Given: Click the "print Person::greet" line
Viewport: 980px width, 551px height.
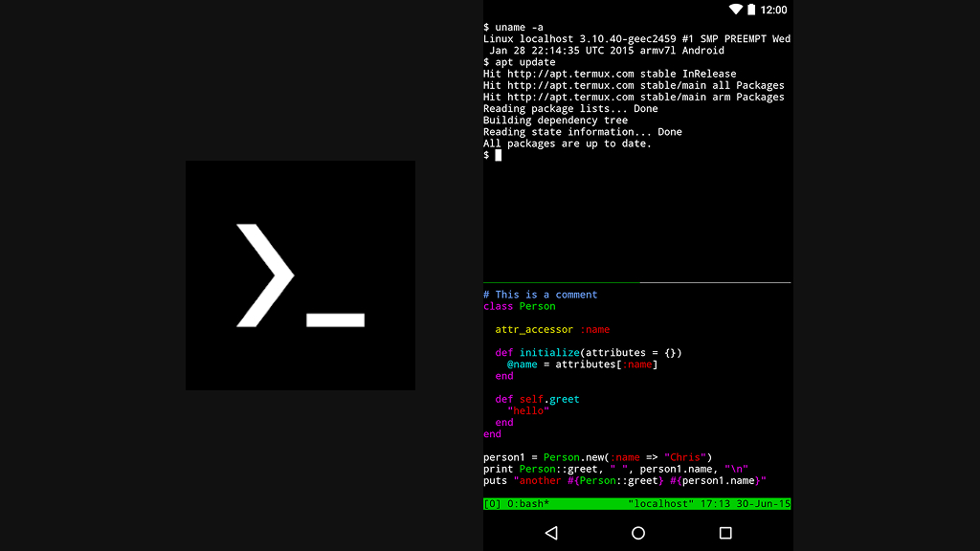Looking at the screenshot, I should click(x=615, y=469).
